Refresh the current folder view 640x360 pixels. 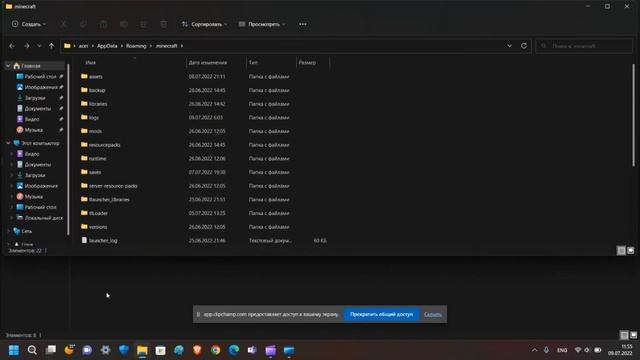tap(524, 46)
